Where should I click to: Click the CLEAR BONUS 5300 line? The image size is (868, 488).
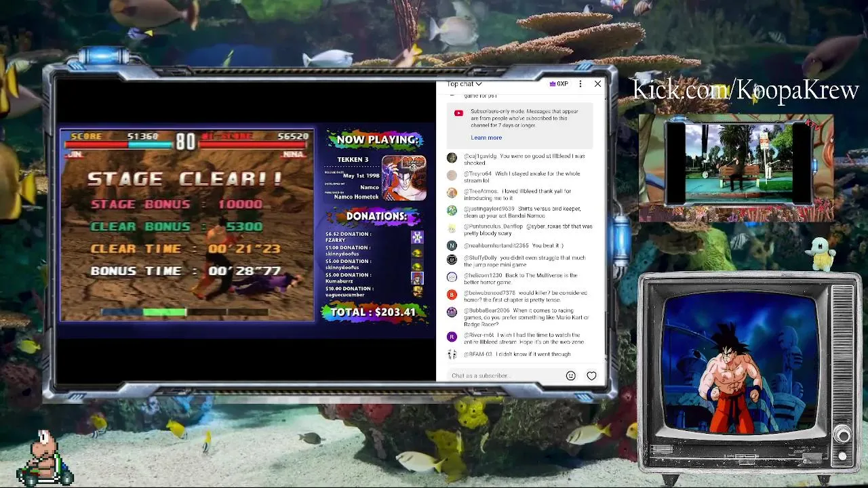(176, 226)
